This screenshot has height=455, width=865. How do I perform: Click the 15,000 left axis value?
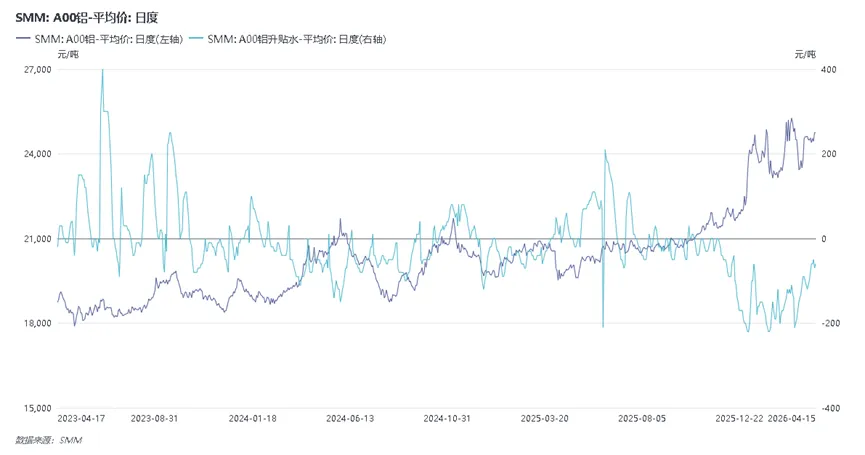[x=35, y=408]
